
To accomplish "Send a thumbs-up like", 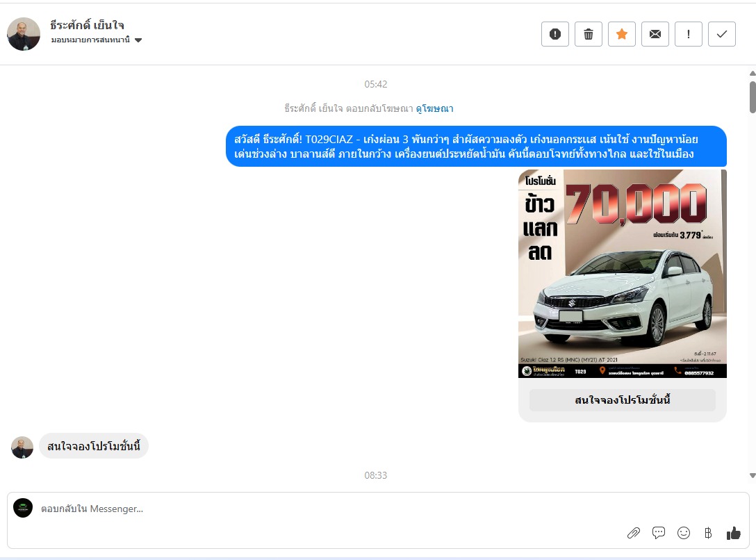I will 733,533.
